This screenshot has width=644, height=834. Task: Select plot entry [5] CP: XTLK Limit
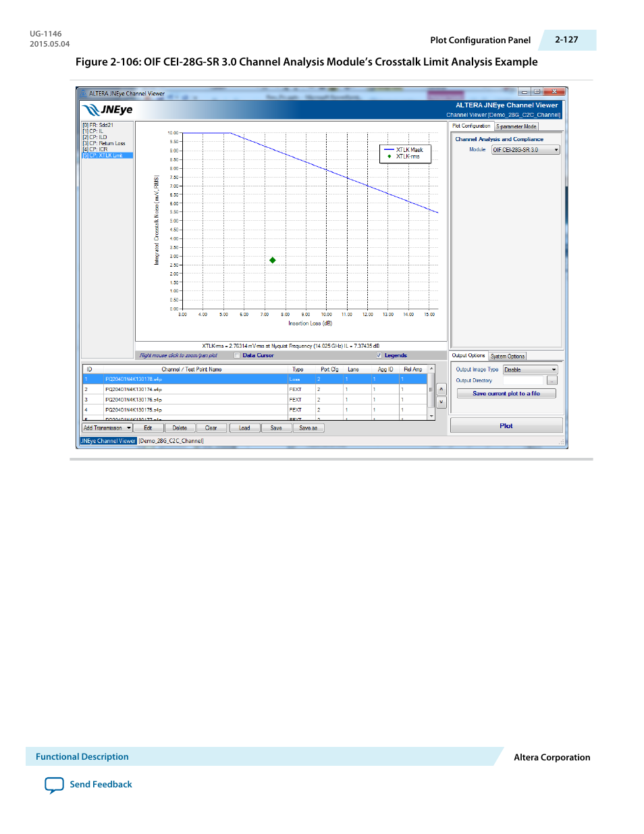point(107,155)
